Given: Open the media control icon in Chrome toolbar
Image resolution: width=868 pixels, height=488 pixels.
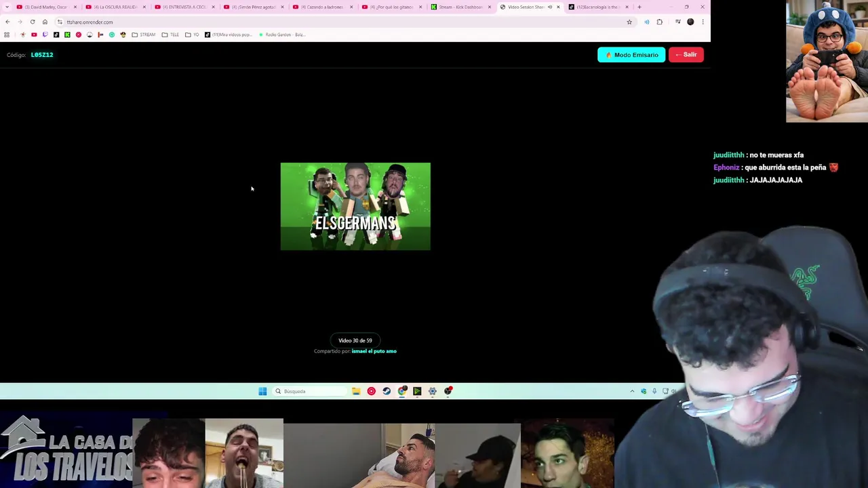Looking at the screenshot, I should coord(678,22).
